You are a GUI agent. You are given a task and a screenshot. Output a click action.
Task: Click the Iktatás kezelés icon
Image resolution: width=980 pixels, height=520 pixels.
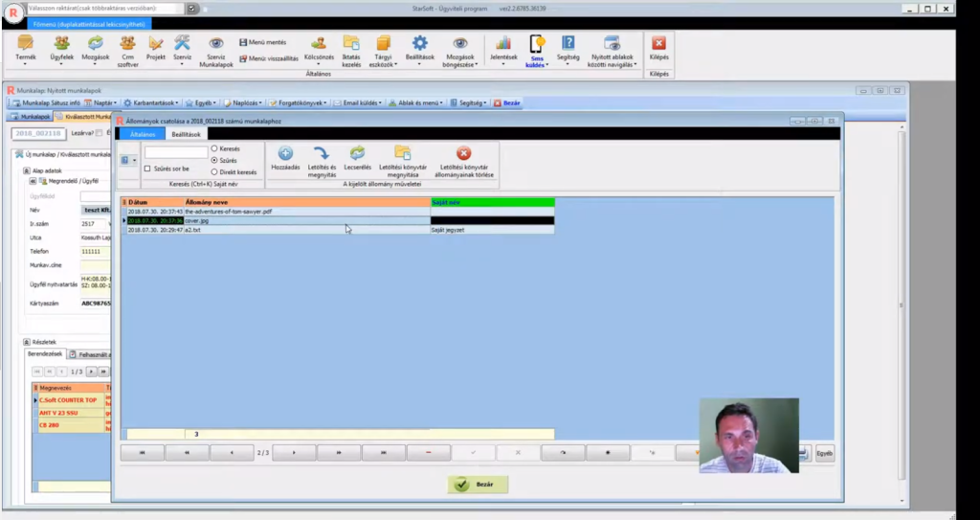(351, 44)
